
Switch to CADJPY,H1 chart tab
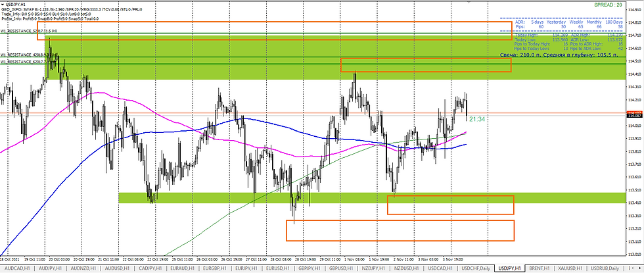(152, 268)
